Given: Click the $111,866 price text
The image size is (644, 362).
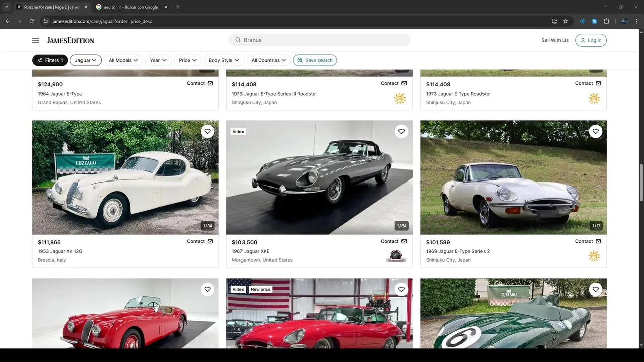Looking at the screenshot, I should 49,242.
